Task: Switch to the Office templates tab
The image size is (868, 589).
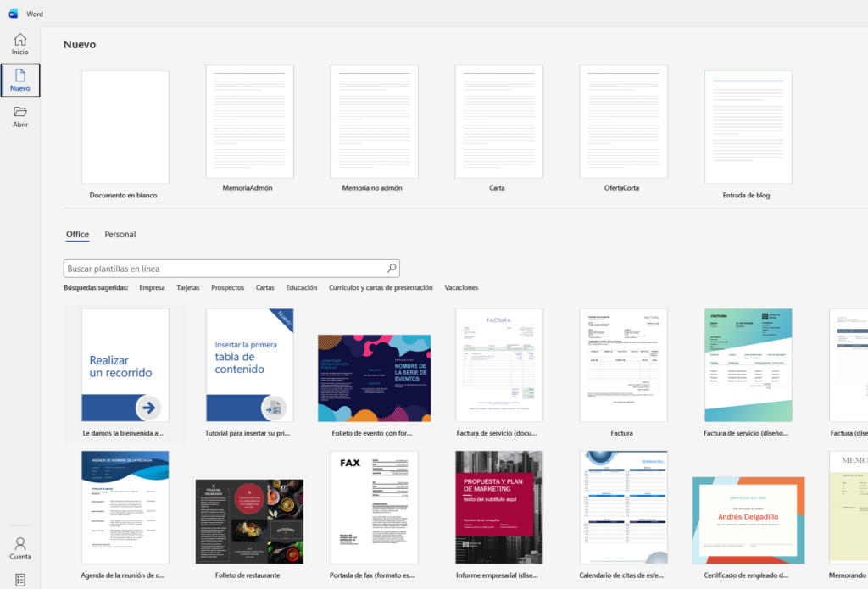Action: 77,234
